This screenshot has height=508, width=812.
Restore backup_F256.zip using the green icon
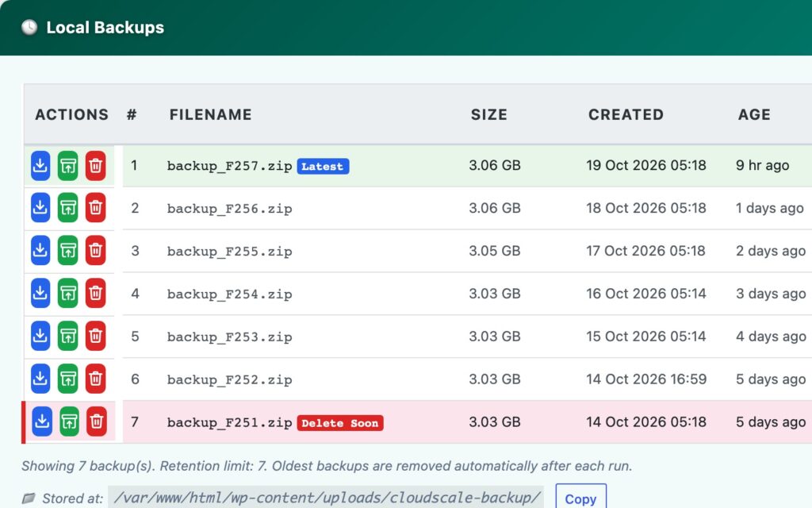[x=68, y=208]
